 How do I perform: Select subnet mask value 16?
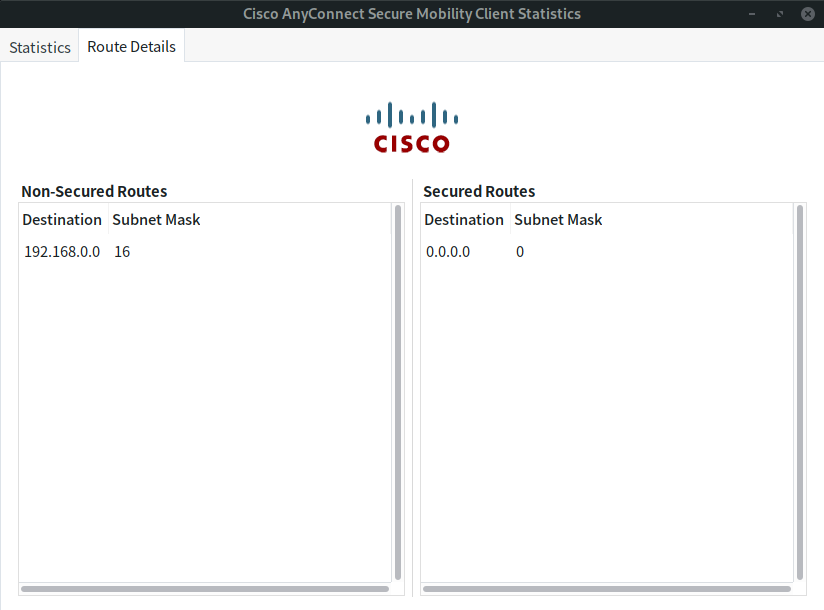tap(122, 252)
